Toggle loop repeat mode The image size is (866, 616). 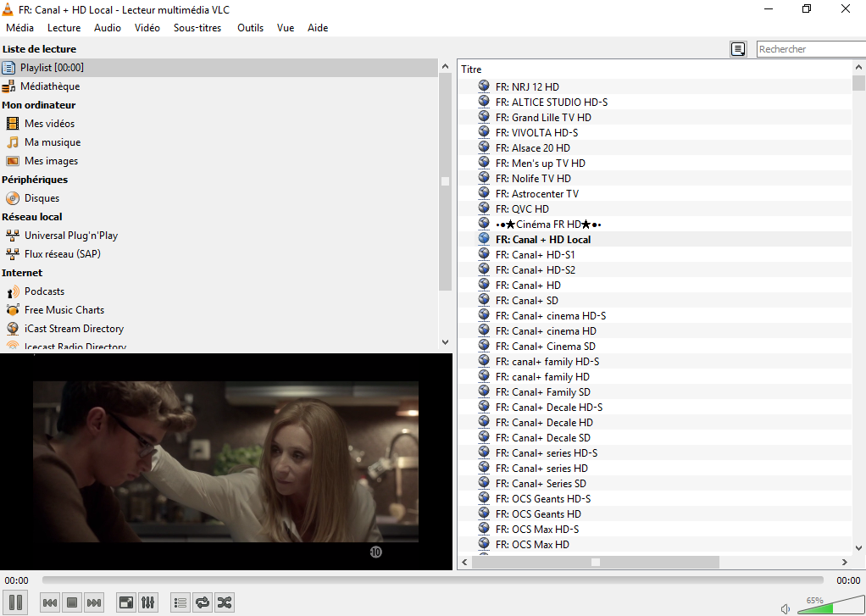202,602
